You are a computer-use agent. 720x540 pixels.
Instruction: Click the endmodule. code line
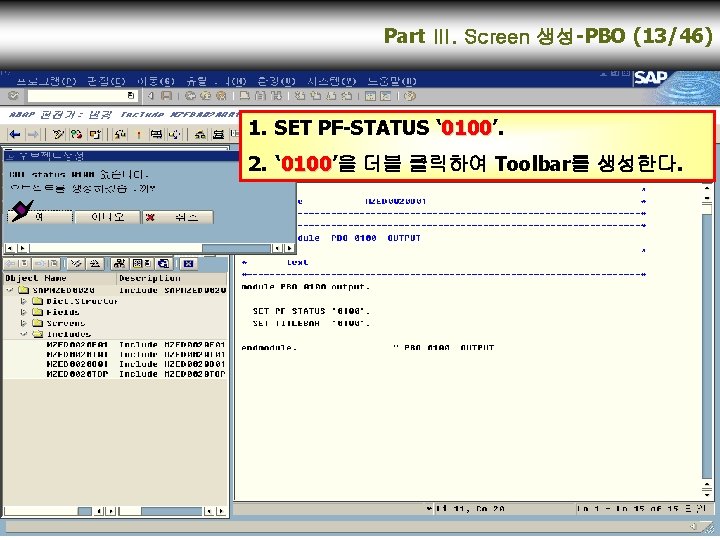269,348
